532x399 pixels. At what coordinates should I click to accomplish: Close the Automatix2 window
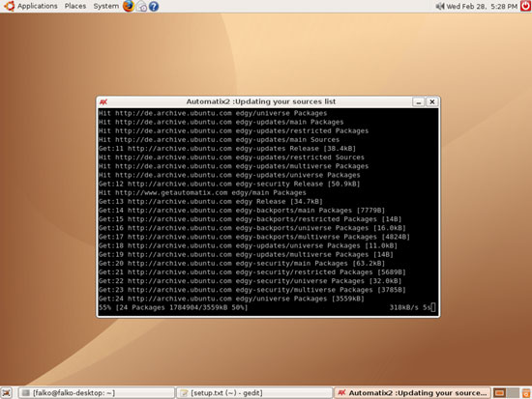pos(432,102)
